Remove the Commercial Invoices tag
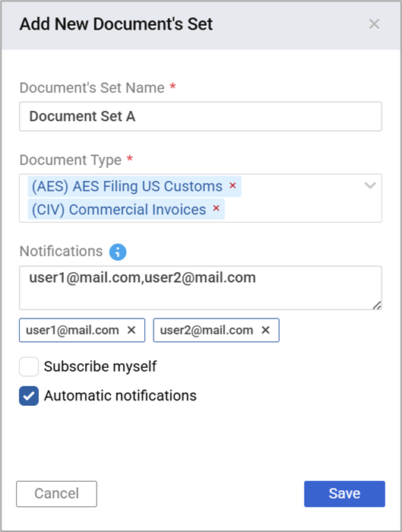This screenshot has height=532, width=402. (216, 208)
